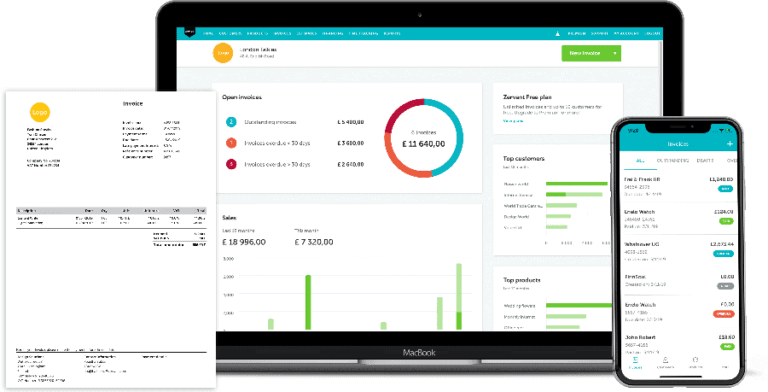Select the ALL tab on phone
Viewport: 768px width, 392px height.
[x=640, y=161]
